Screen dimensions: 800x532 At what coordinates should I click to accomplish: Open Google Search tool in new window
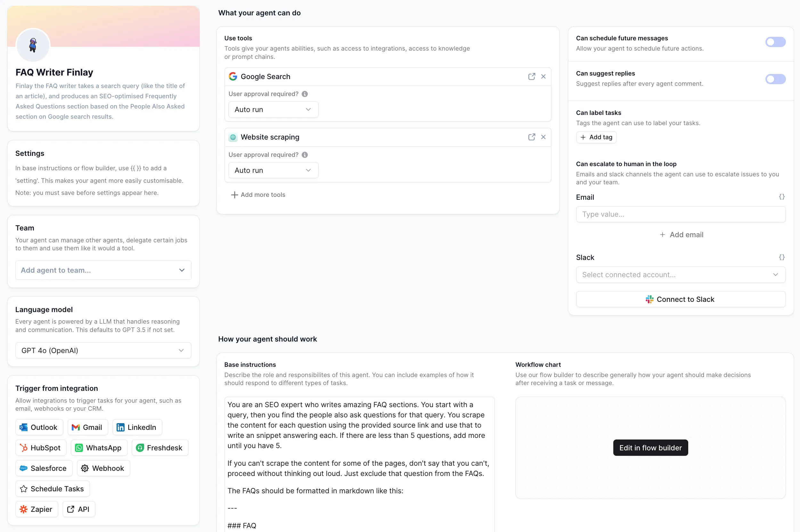532,76
